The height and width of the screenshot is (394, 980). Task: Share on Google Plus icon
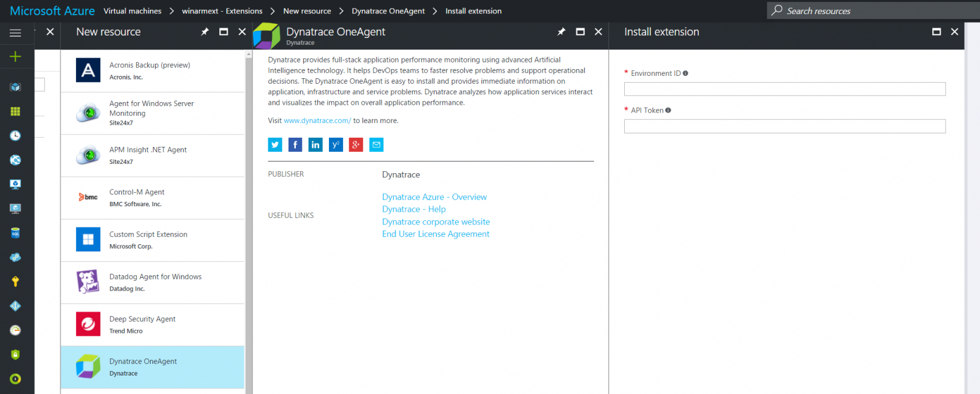point(356,144)
